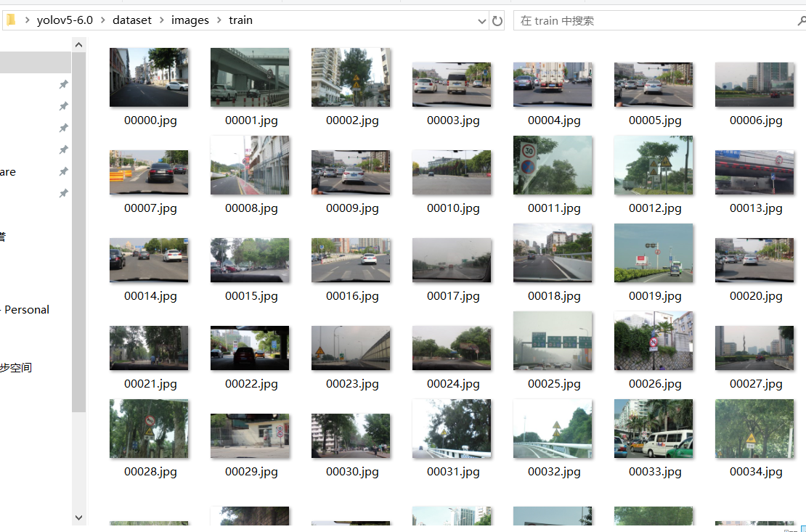The image size is (806, 532).
Task: Select thumbnail 00014.jpg
Action: point(149,260)
